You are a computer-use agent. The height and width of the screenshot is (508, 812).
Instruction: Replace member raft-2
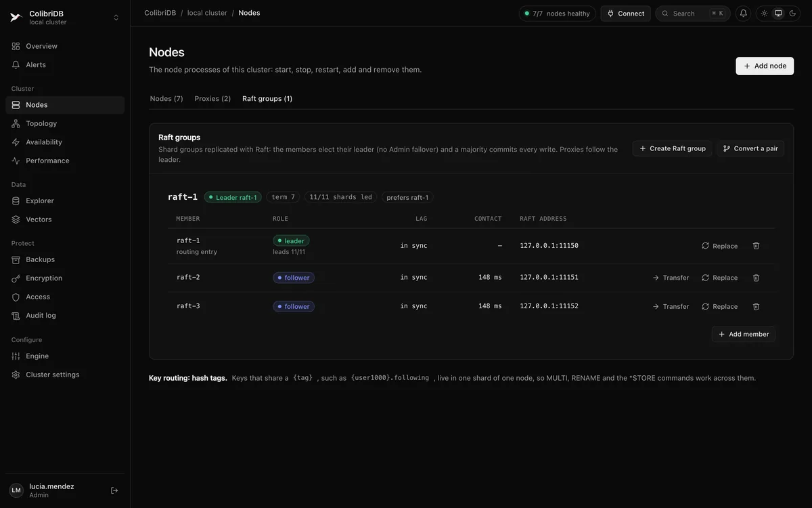click(720, 278)
